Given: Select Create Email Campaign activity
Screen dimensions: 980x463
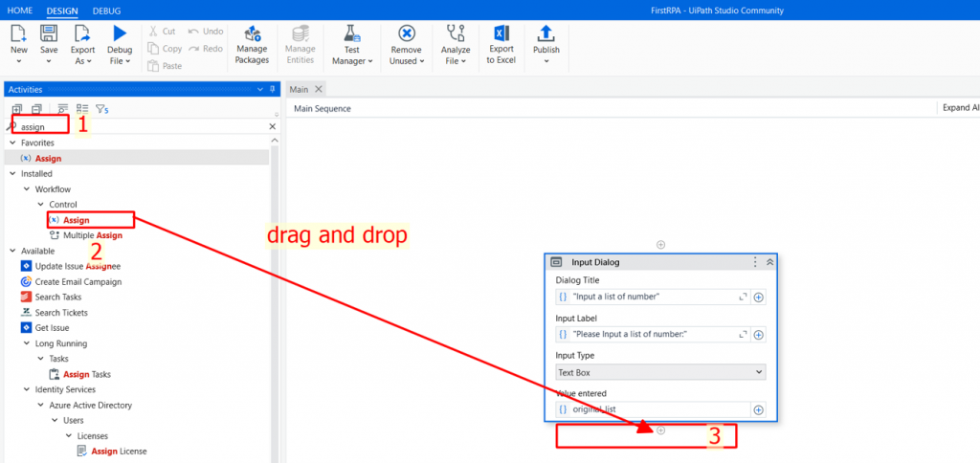Looking at the screenshot, I should (78, 282).
